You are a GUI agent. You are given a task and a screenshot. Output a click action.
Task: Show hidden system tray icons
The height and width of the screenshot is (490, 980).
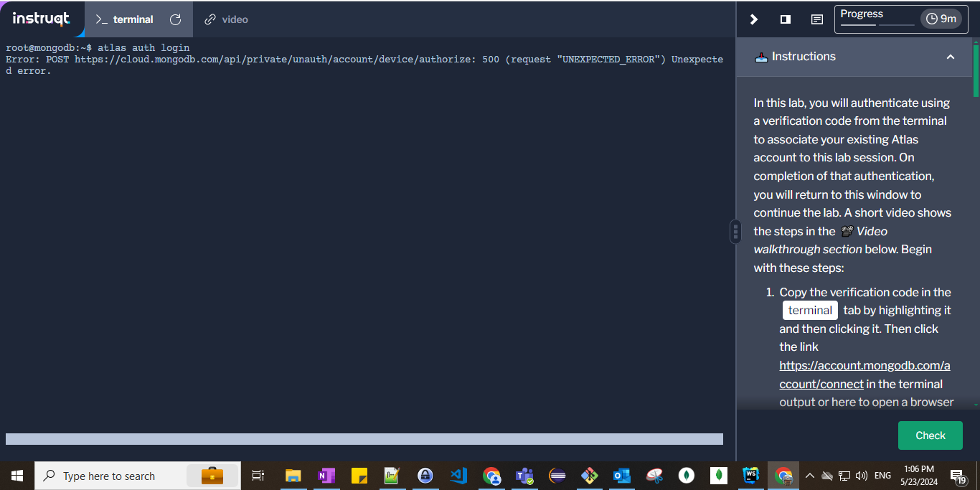(809, 475)
